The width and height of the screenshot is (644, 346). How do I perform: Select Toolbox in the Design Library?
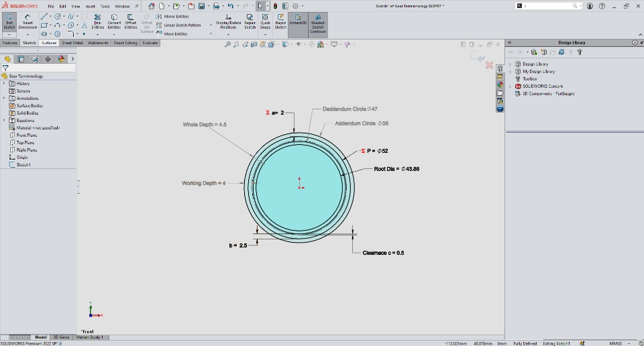[526, 79]
